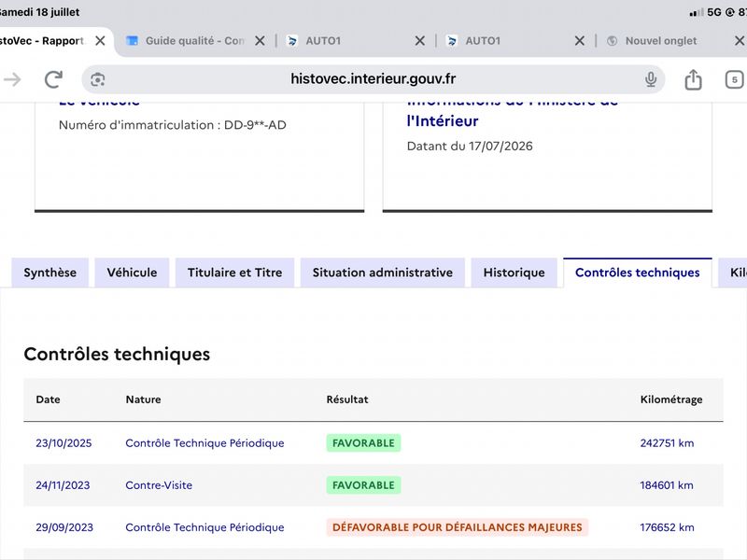Click the Contrôles techniques section heading
The width and height of the screenshot is (747, 560).
pyautogui.click(x=118, y=355)
